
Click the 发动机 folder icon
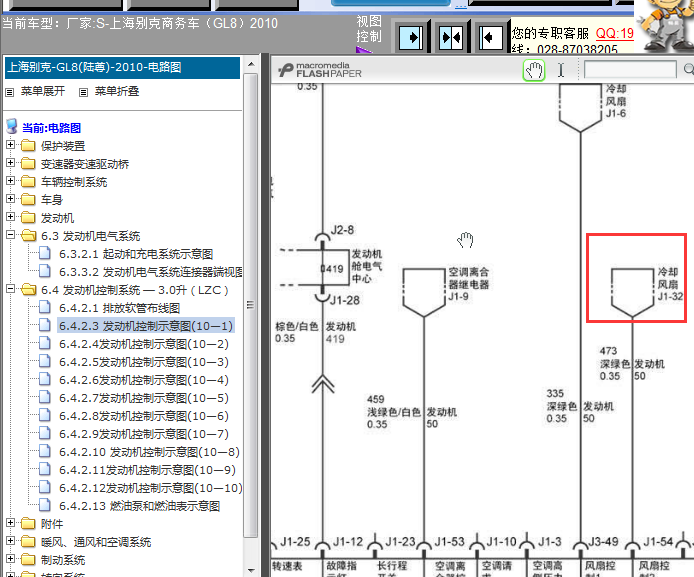coord(28,217)
